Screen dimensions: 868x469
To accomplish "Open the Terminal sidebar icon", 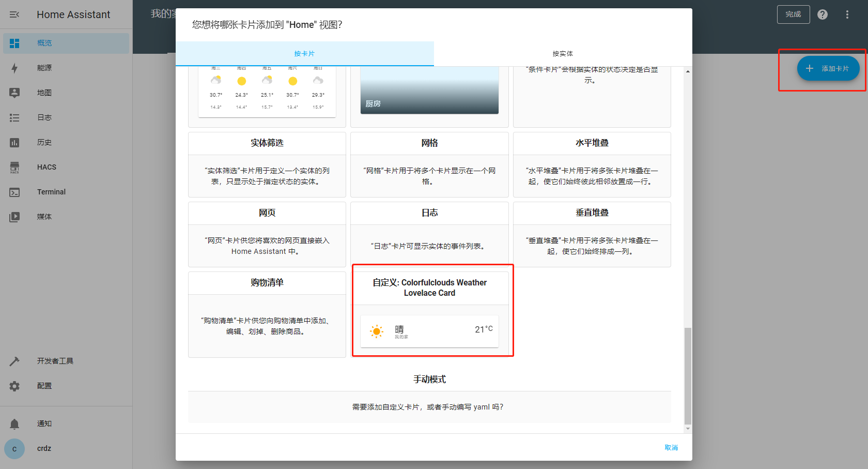I will pos(14,192).
